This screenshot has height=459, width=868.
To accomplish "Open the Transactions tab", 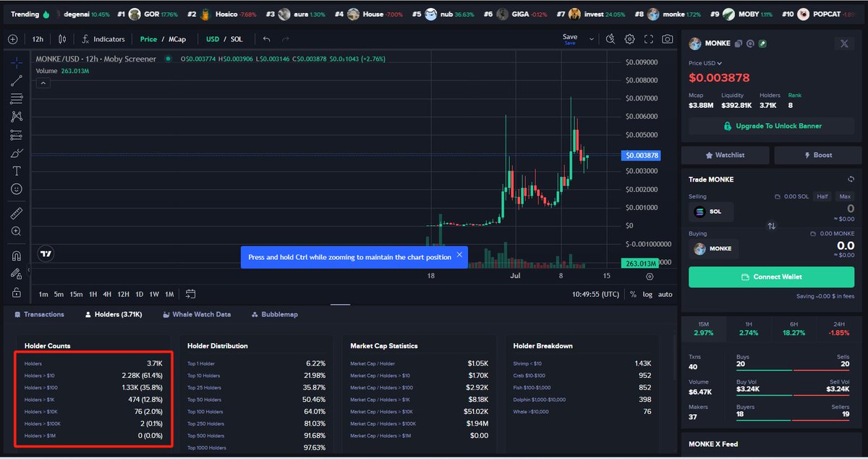I will 39,314.
